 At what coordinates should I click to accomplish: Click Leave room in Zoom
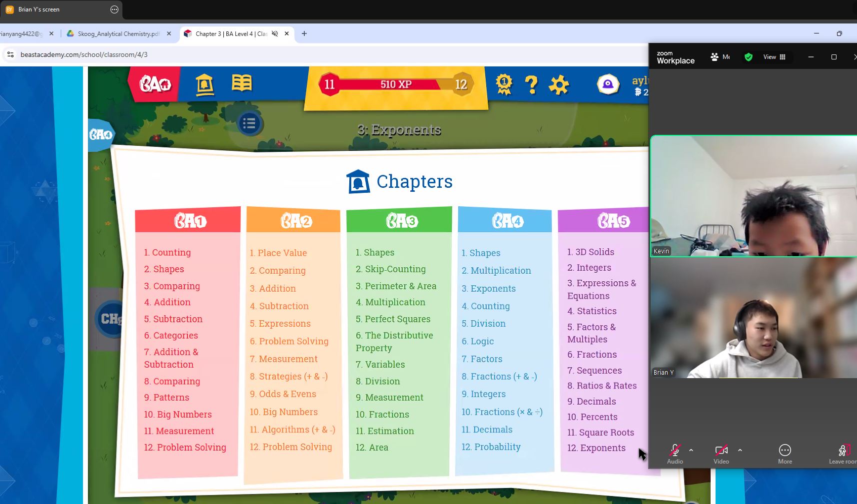[843, 454]
